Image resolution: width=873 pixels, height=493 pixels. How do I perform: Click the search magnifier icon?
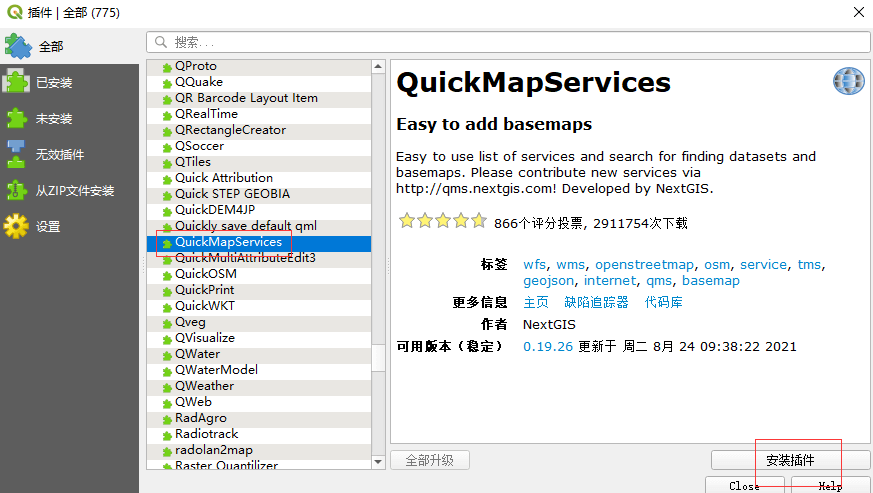point(161,42)
